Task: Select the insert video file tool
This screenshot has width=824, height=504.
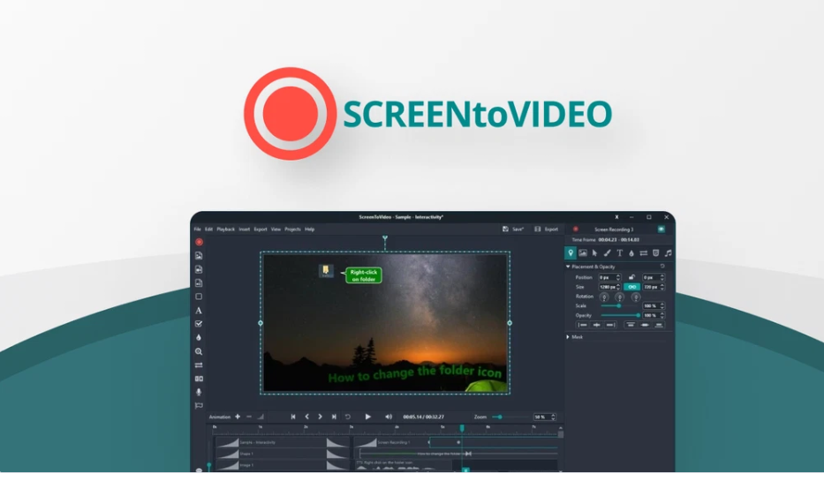Action: coord(199,269)
